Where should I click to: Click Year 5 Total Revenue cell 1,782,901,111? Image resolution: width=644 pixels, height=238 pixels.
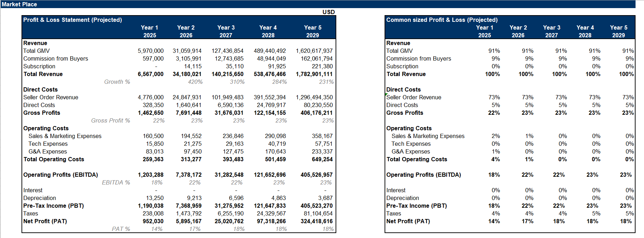pos(314,74)
